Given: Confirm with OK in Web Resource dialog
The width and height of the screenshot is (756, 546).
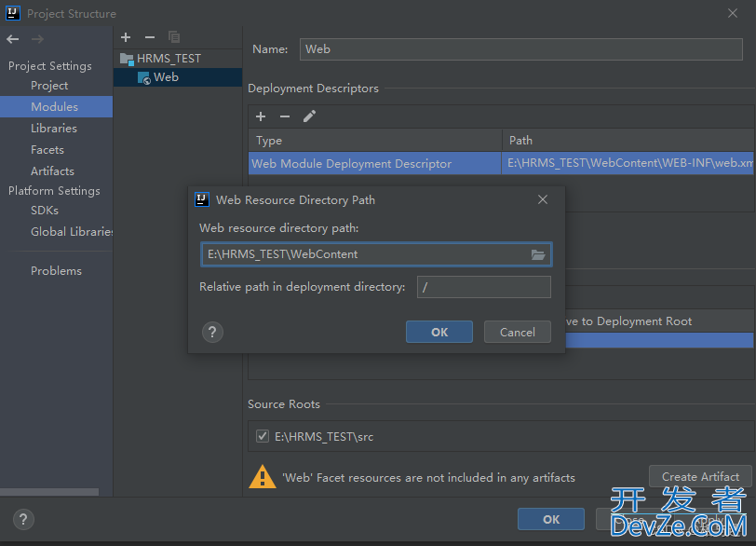Looking at the screenshot, I should pos(439,332).
